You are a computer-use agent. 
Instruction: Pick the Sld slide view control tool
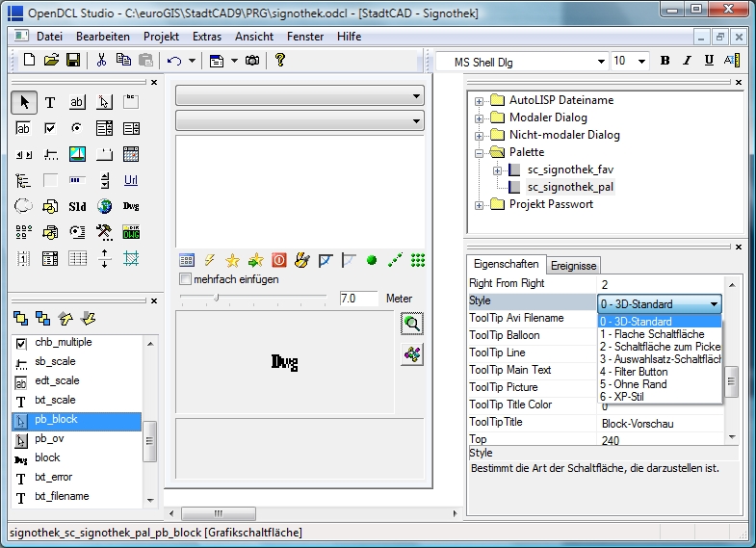click(x=77, y=206)
